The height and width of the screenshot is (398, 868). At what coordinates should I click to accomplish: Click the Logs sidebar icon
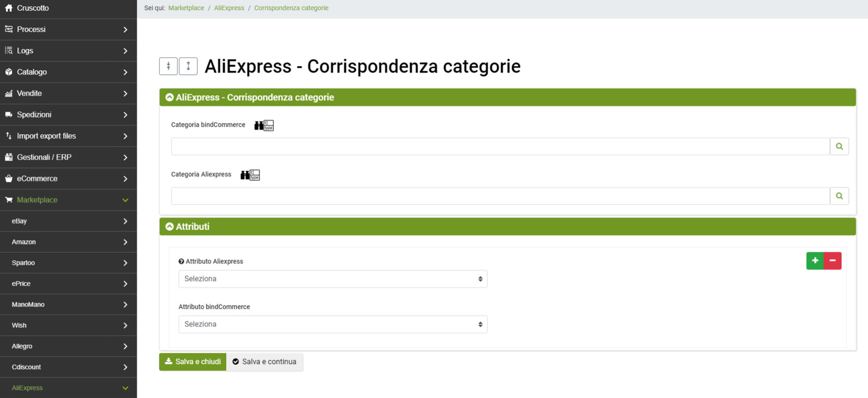tap(9, 51)
